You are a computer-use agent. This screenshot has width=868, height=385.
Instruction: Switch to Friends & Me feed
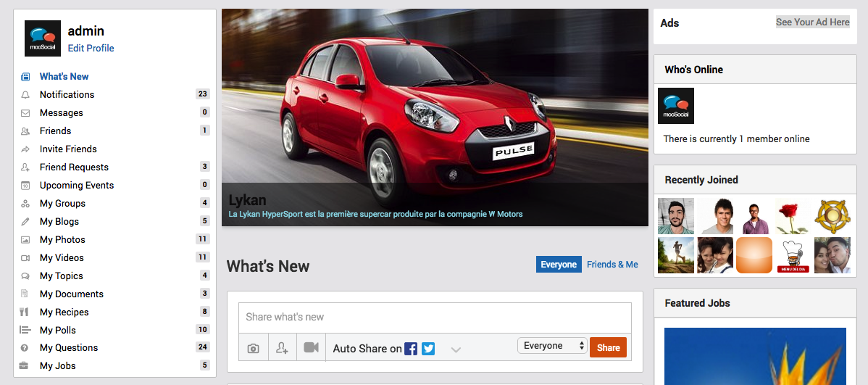pos(612,264)
